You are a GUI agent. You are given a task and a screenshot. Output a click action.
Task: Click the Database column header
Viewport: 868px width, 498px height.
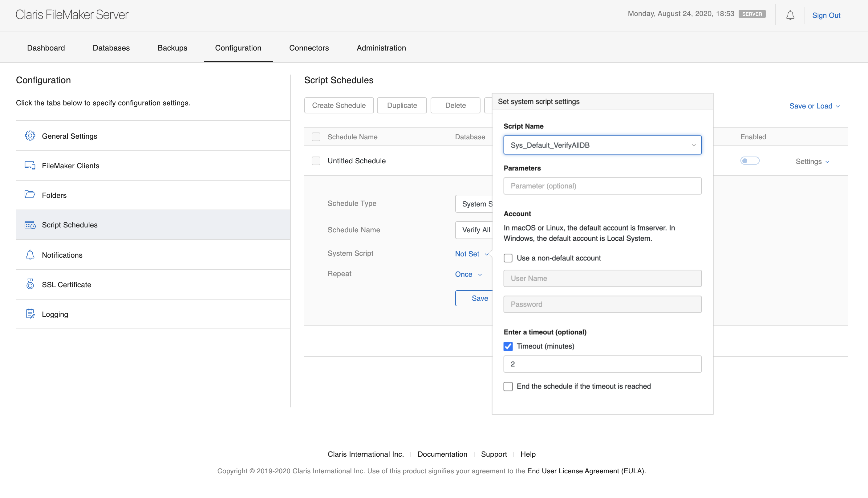pyautogui.click(x=470, y=137)
